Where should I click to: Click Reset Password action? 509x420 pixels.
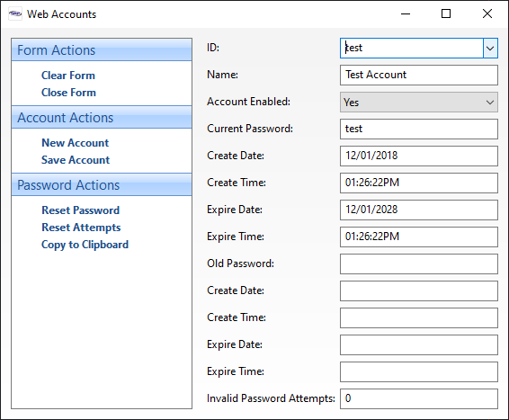point(81,210)
